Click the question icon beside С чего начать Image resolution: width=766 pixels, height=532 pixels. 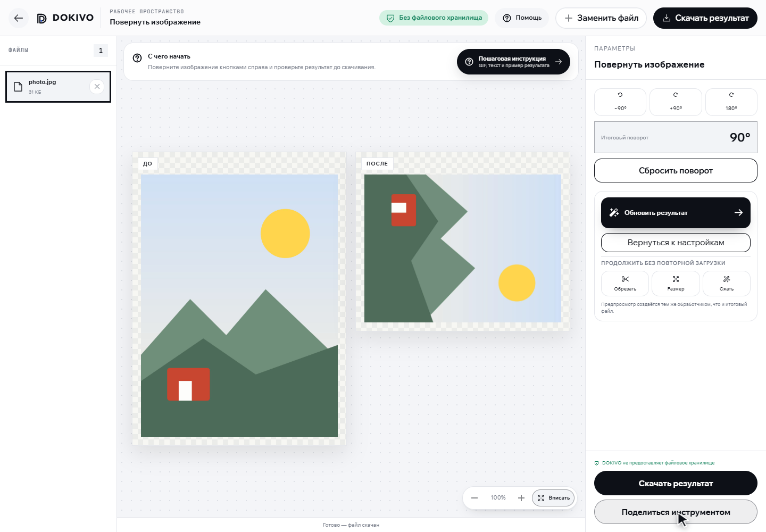click(x=137, y=58)
